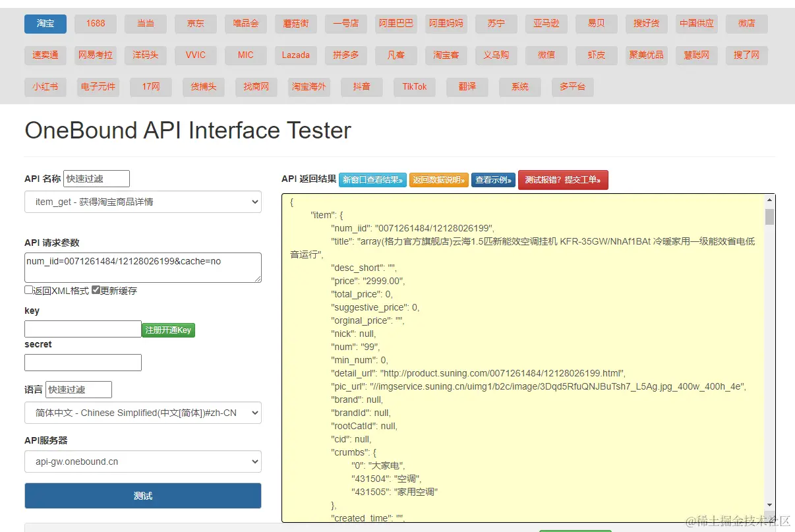Enable the 返回XML格式 checkbox
The height and width of the screenshot is (532, 795).
29,290
